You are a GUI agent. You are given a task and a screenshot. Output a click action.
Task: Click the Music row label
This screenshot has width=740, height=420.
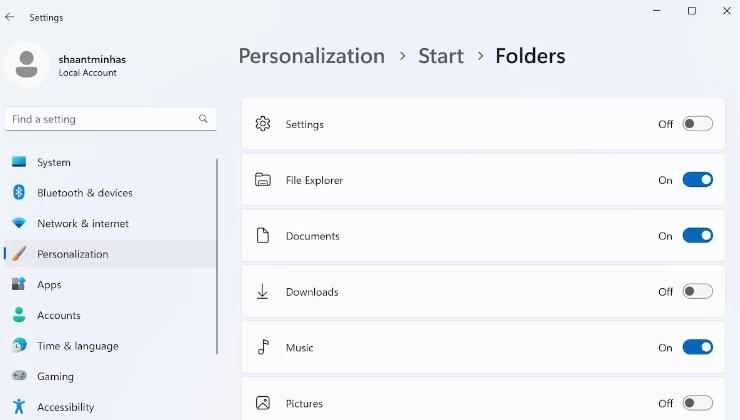[x=299, y=348]
